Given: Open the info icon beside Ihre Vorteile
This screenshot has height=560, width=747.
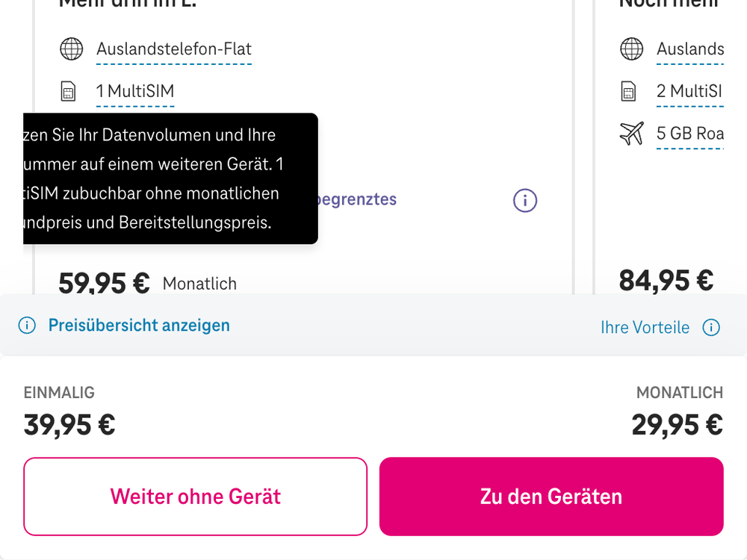Looking at the screenshot, I should 711,327.
